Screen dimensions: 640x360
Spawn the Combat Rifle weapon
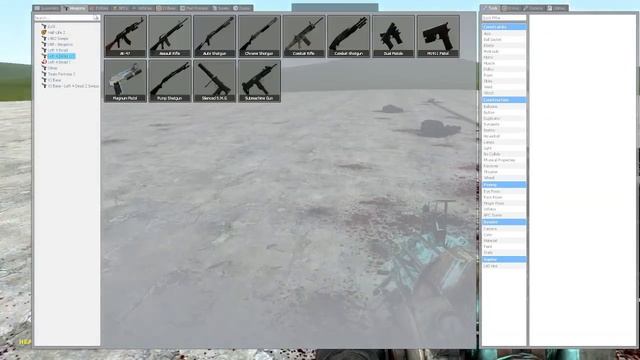click(x=304, y=36)
